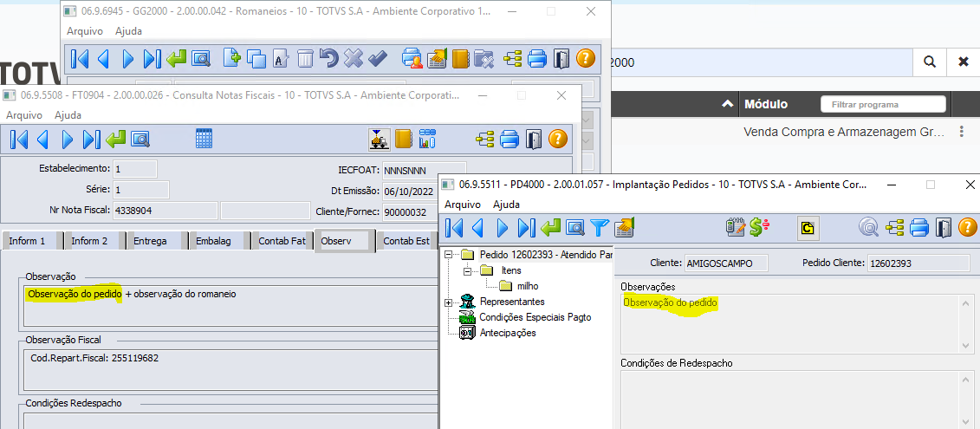This screenshot has height=429, width=980.
Task: Go to last record in Romaneios toolbar
Action: [x=153, y=59]
